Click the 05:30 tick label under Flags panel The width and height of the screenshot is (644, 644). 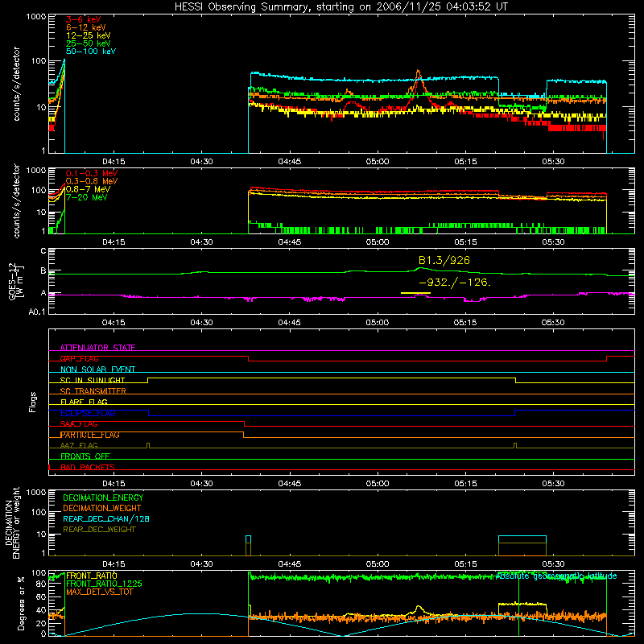point(553,484)
